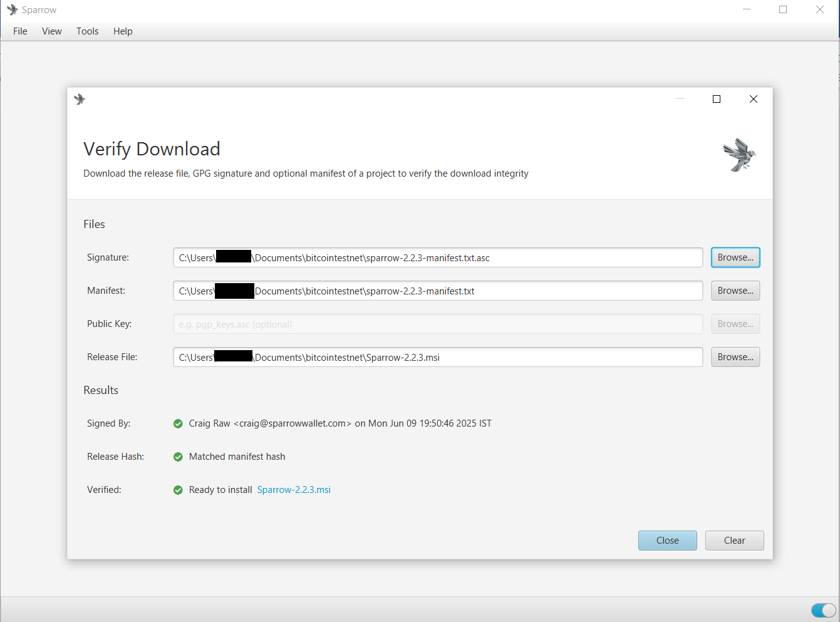Click the Close button in the dialog

coord(668,541)
